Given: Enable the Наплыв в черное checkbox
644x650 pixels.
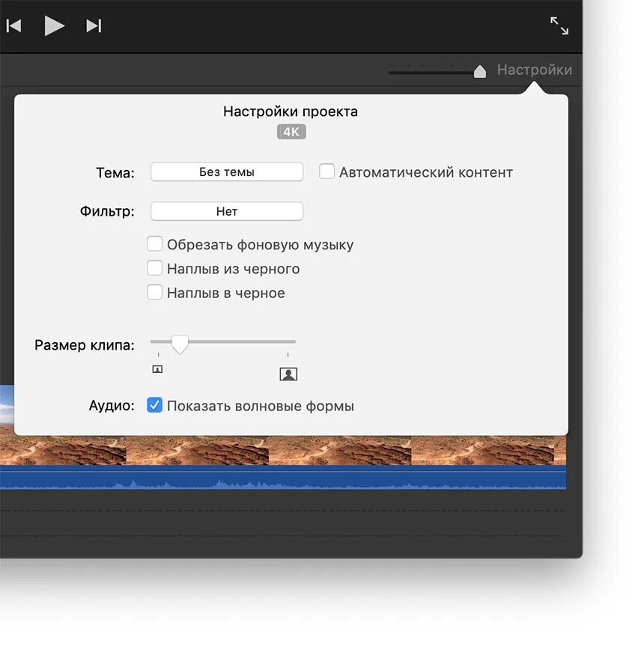Looking at the screenshot, I should [154, 292].
